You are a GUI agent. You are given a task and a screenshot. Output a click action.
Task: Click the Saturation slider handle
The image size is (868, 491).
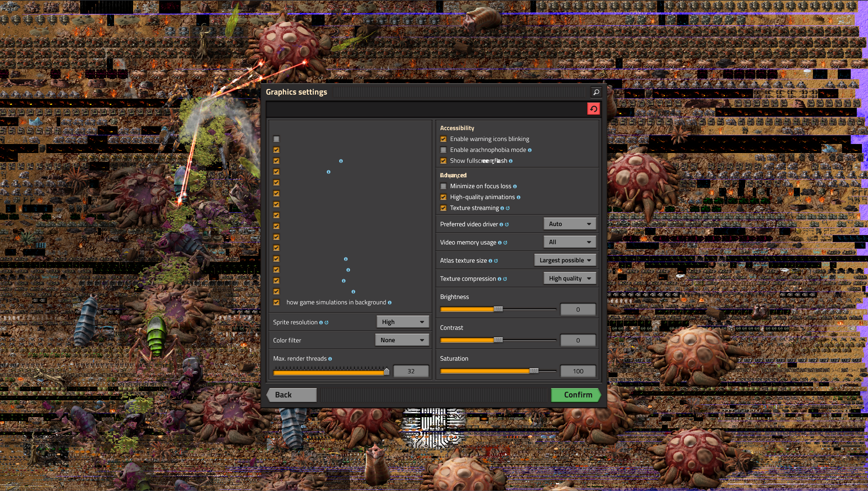point(534,371)
